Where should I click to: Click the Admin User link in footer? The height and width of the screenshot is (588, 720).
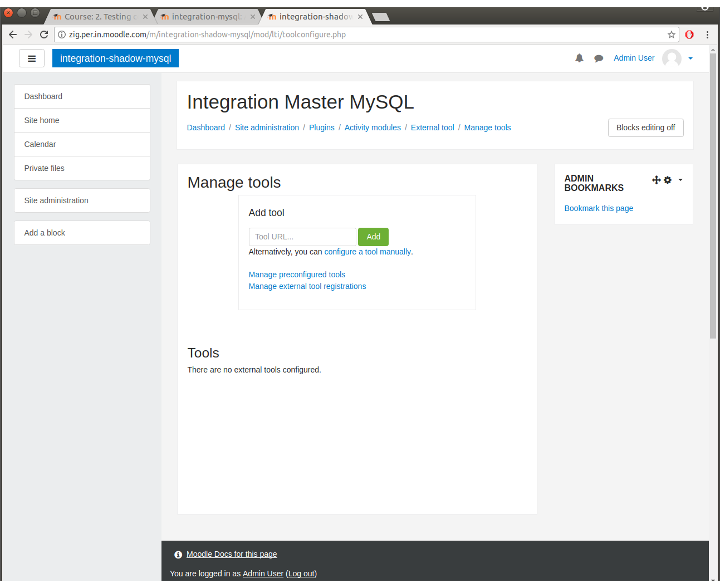[263, 574]
